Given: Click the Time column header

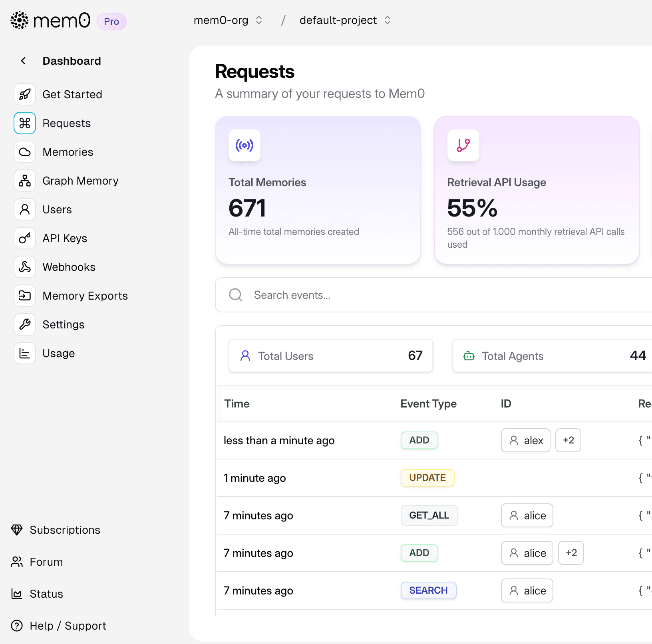Looking at the screenshot, I should [237, 403].
